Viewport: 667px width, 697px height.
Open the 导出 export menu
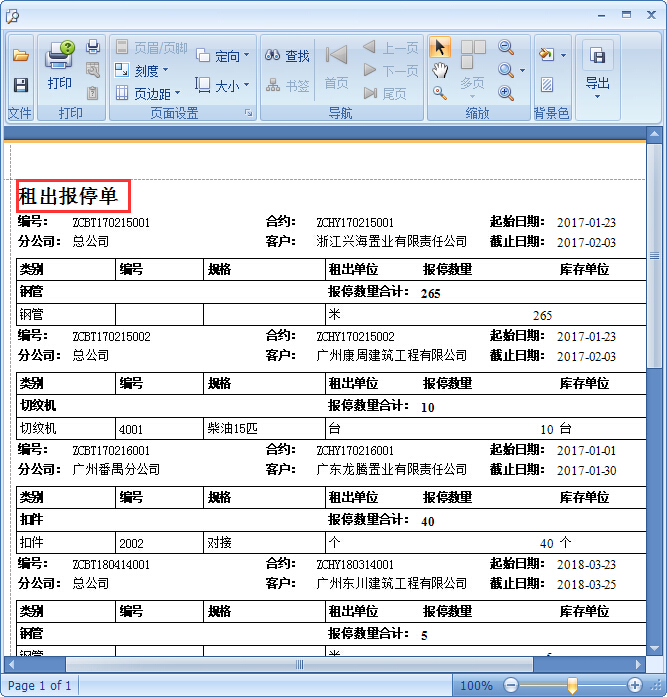click(x=597, y=72)
